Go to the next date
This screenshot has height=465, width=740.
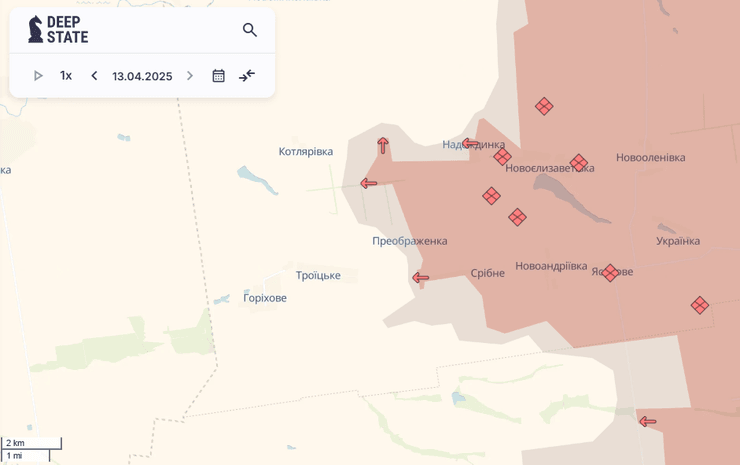[190, 76]
